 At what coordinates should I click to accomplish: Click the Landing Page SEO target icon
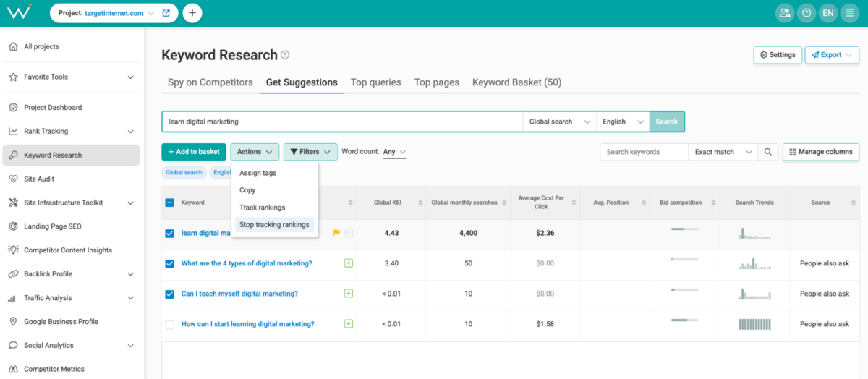pos(13,226)
